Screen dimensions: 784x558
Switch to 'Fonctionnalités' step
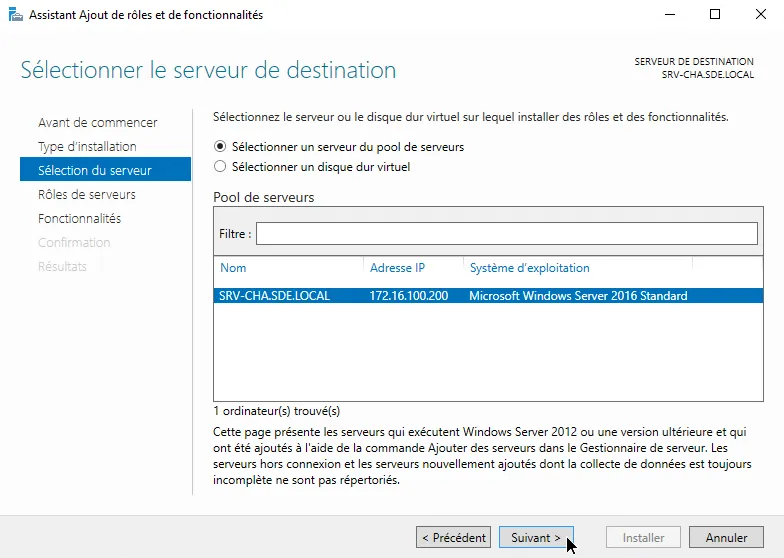coord(79,218)
